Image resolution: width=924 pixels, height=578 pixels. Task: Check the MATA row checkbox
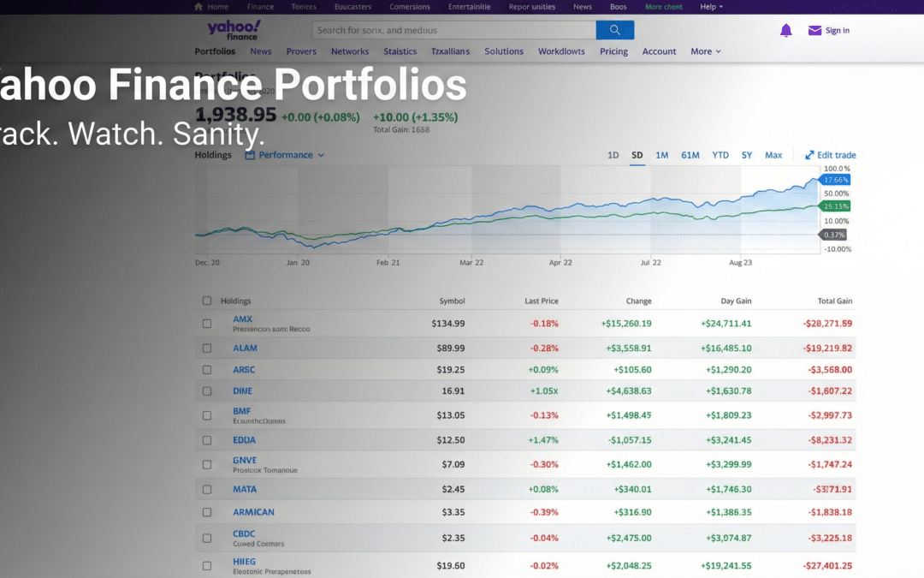(207, 490)
